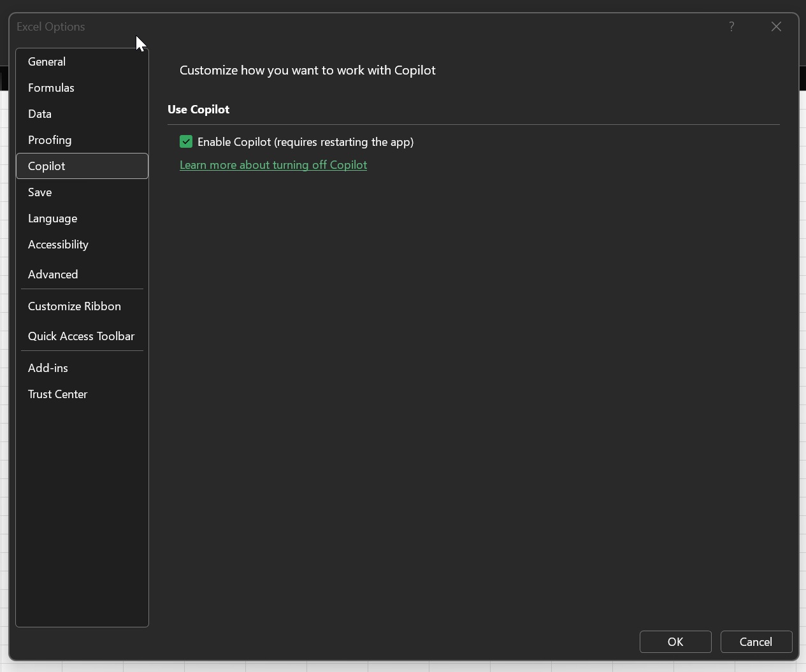Click the Help question mark icon
Image resolution: width=806 pixels, height=672 pixels.
point(731,27)
